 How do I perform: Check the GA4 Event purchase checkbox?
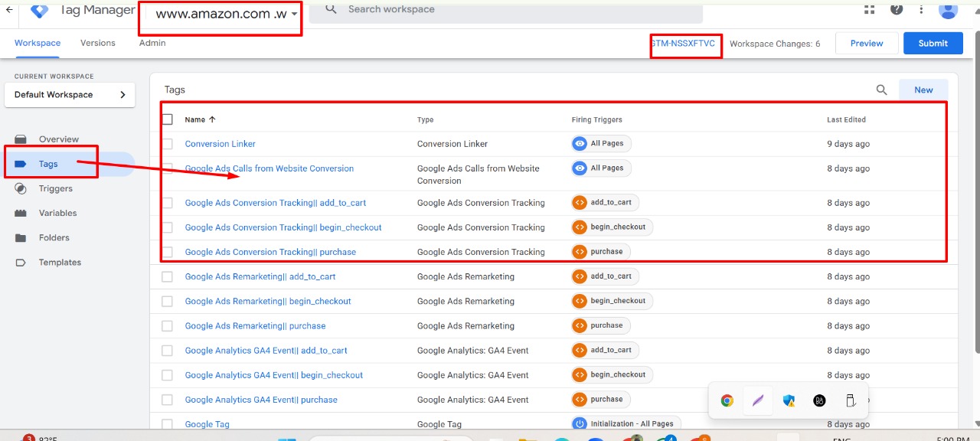coord(167,399)
